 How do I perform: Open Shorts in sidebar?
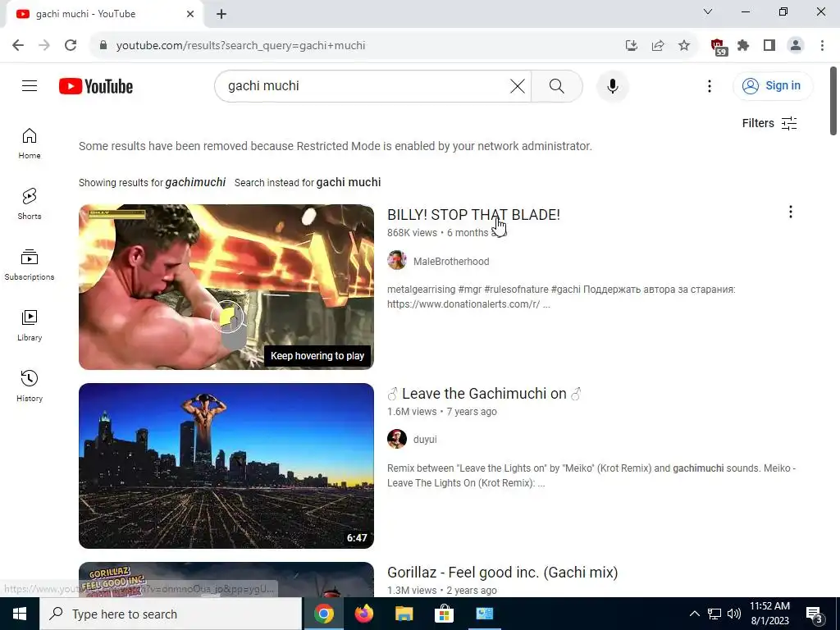(x=30, y=204)
